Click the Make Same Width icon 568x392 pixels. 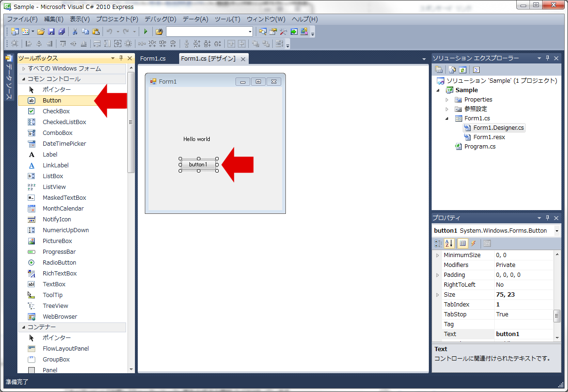pos(97,44)
